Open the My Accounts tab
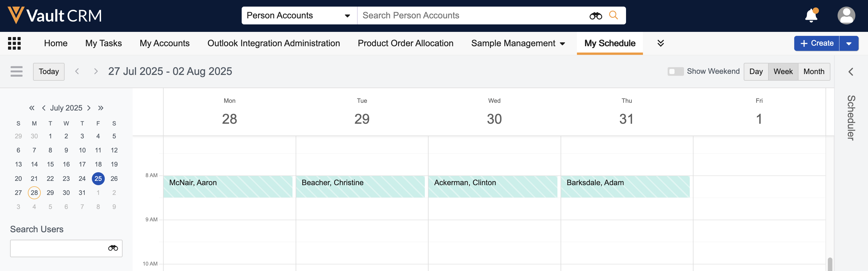This screenshot has height=271, width=868. tap(164, 43)
